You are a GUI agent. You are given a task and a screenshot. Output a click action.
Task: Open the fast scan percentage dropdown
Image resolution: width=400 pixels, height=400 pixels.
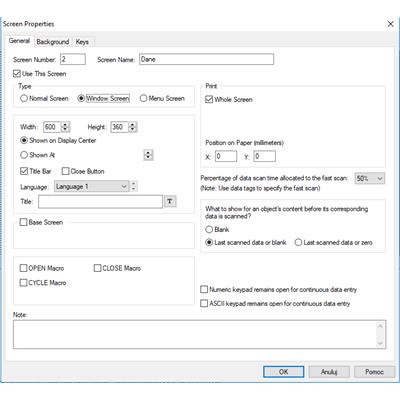click(370, 179)
